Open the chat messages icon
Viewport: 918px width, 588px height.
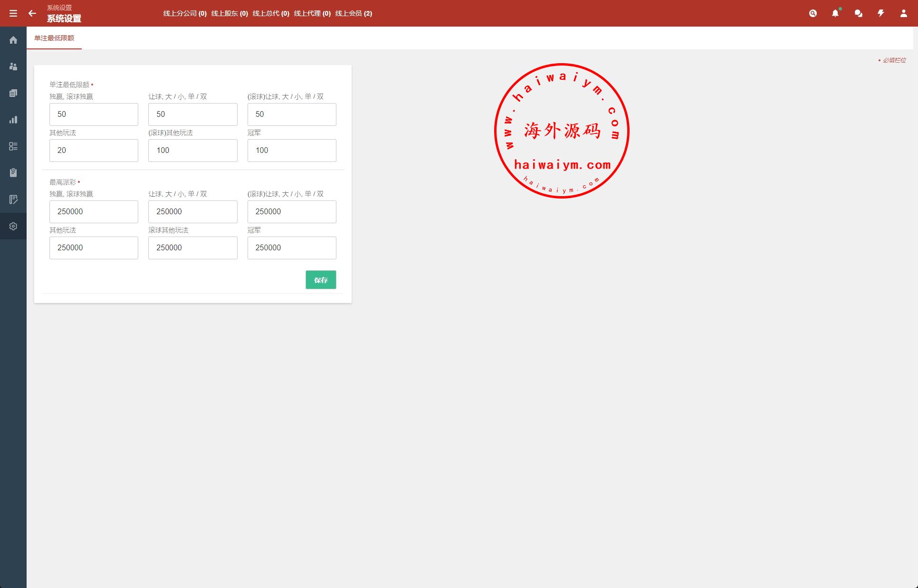tap(858, 13)
